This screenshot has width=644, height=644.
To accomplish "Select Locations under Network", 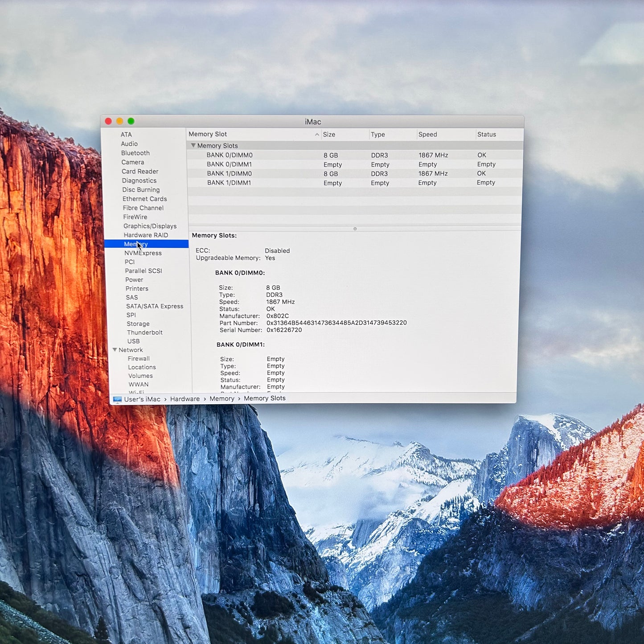I will pos(142,367).
